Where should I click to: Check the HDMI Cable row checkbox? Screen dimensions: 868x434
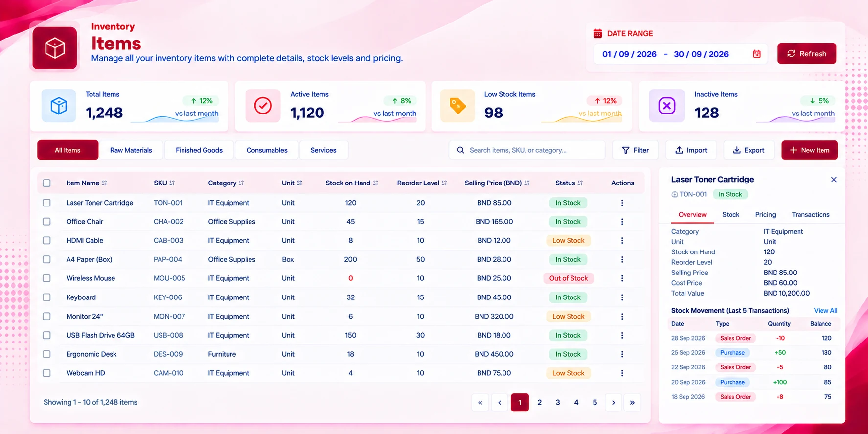46,241
